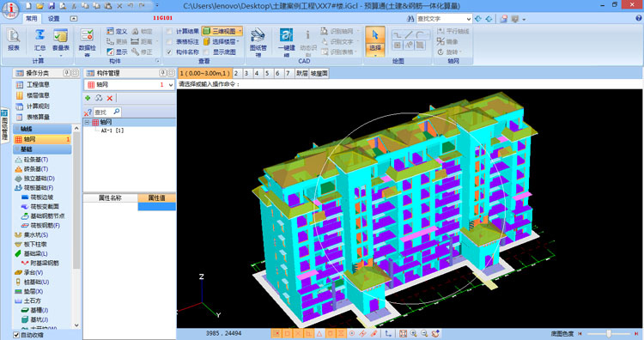Switch to the 设置 ribbon tab
The image size is (644, 340).
coord(54,19)
